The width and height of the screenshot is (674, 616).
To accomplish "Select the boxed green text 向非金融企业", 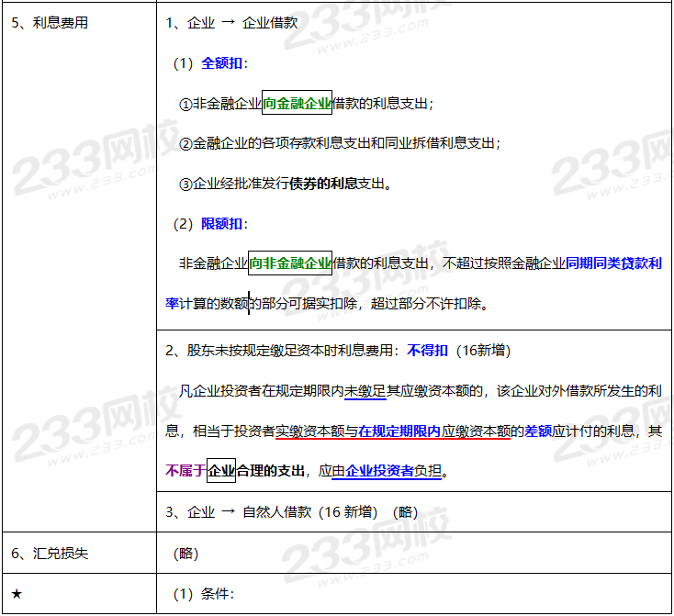I will (290, 264).
